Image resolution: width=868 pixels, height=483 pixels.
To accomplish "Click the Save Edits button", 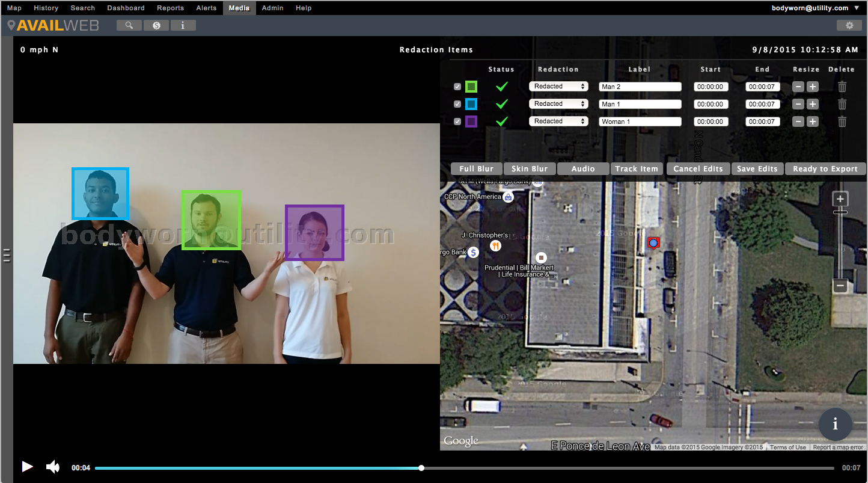I will pyautogui.click(x=757, y=169).
